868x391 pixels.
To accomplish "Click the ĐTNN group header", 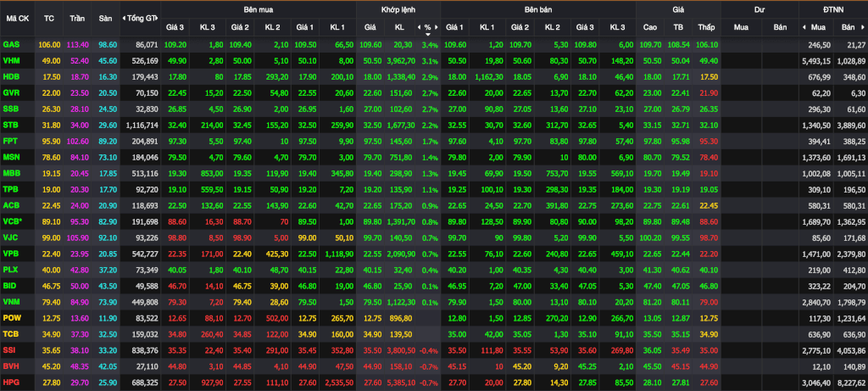I will tap(833, 10).
